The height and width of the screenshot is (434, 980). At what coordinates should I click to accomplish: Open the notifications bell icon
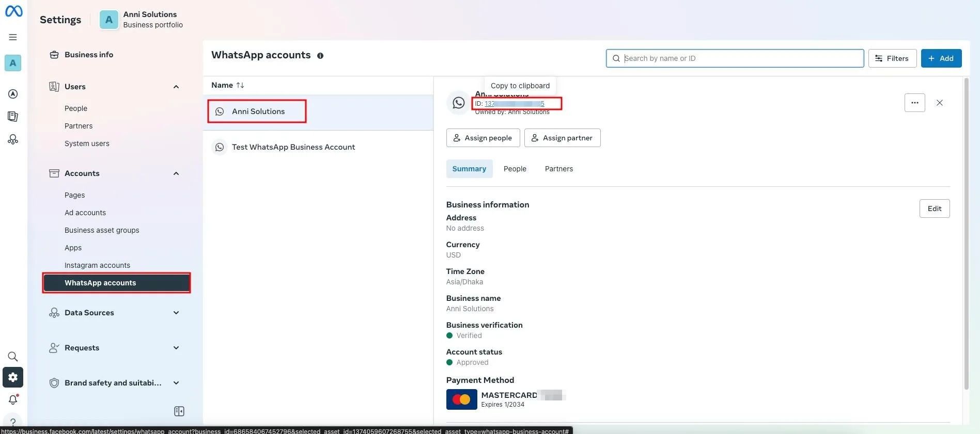click(13, 399)
